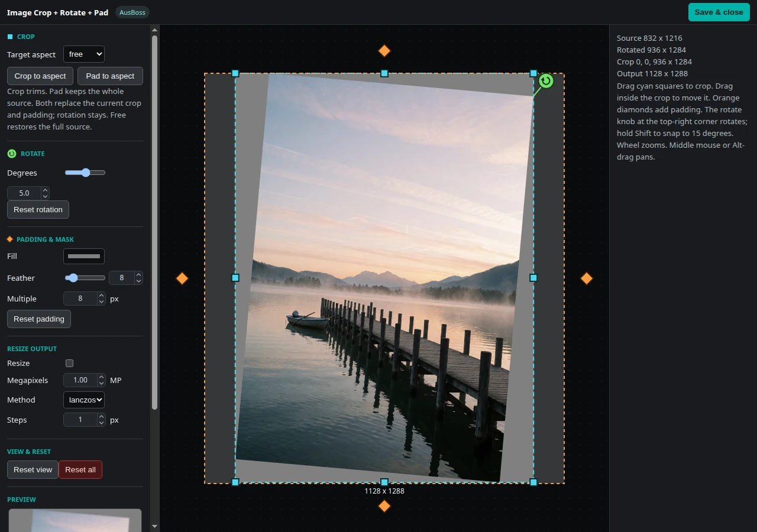Click the bottom-center cyan crop handle
Viewport: 757px width, 532px height.
384,482
